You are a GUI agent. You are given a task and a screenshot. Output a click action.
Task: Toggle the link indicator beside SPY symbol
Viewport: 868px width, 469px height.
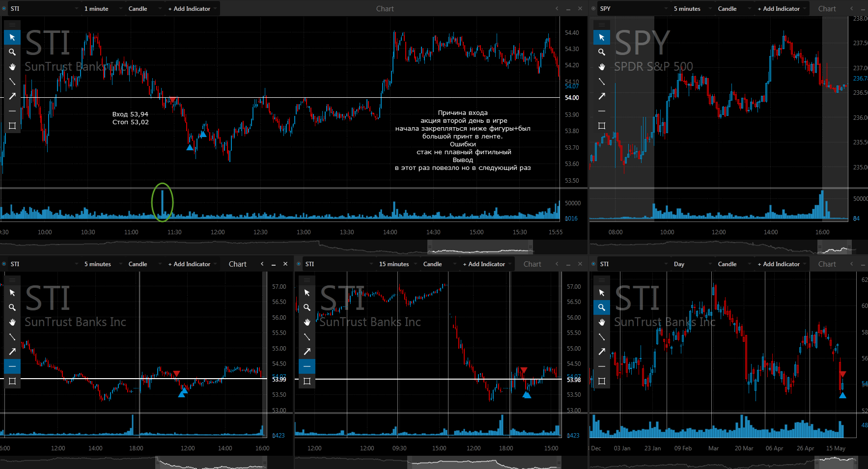pyautogui.click(x=594, y=8)
